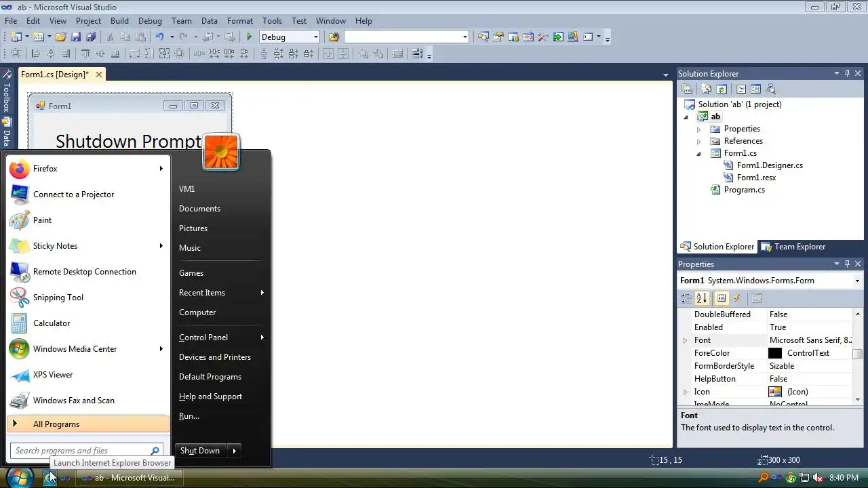This screenshot has height=488, width=868.
Task: Click Run... in Start menu
Action: click(189, 416)
